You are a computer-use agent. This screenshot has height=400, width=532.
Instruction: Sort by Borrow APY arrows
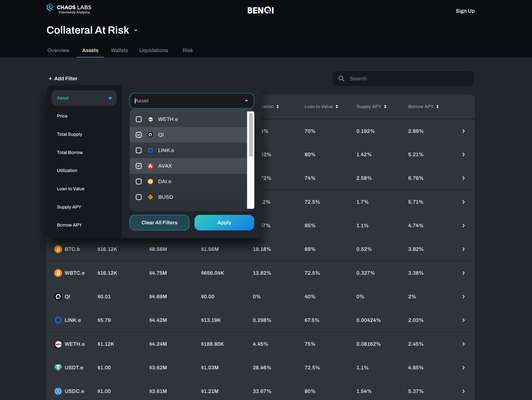click(x=438, y=107)
